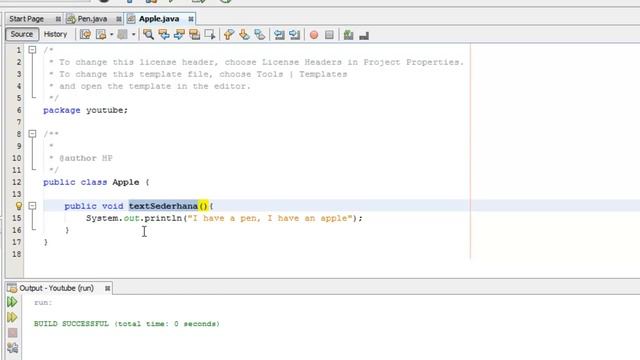The image size is (640, 360).
Task: Toggle Bookmark on current line
Action: coord(260,35)
